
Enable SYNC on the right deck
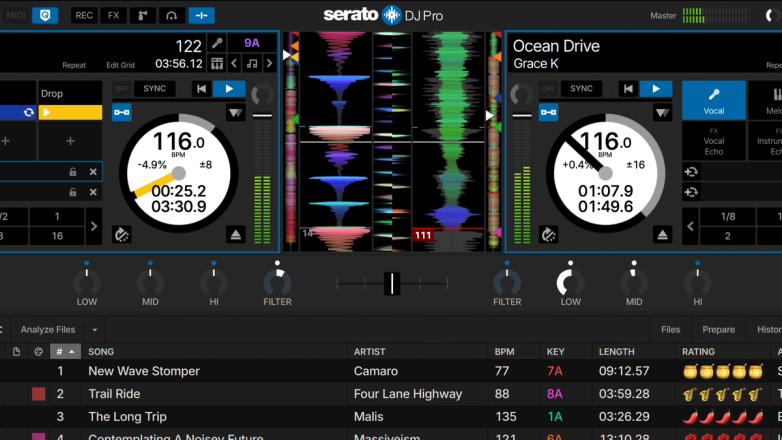582,89
